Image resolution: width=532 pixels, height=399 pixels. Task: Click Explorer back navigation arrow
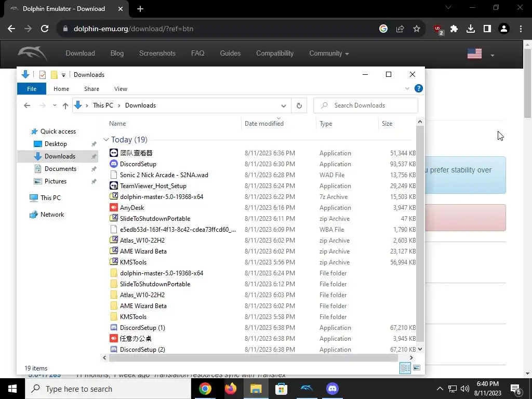pyautogui.click(x=27, y=105)
